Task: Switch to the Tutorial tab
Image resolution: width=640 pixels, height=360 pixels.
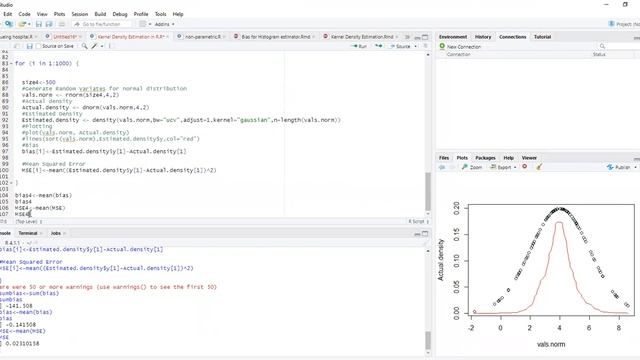Action: click(542, 37)
